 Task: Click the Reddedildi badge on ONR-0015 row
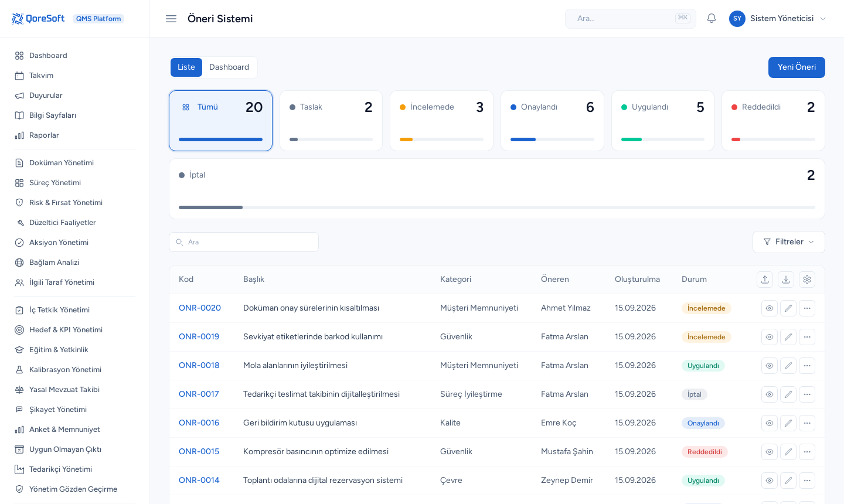[705, 452]
